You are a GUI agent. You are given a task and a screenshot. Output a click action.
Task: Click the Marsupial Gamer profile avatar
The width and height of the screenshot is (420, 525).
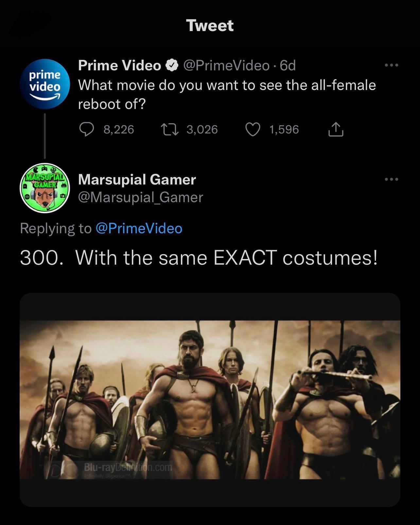[45, 187]
